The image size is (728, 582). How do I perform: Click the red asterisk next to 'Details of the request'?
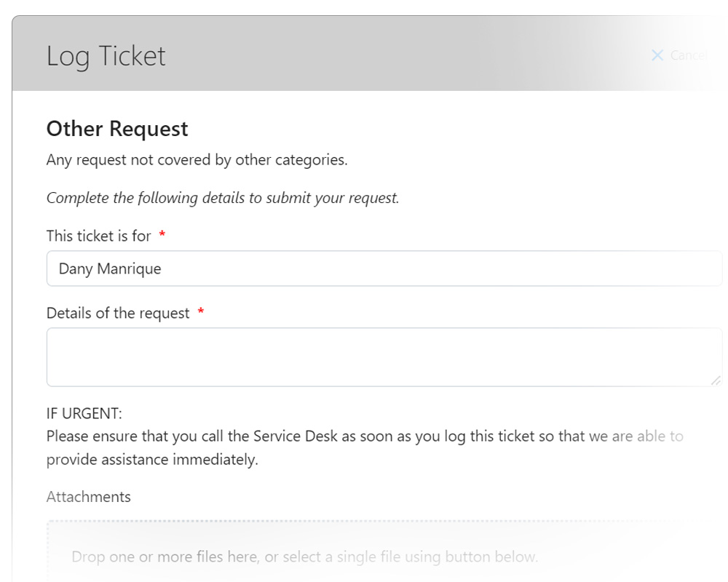(201, 312)
